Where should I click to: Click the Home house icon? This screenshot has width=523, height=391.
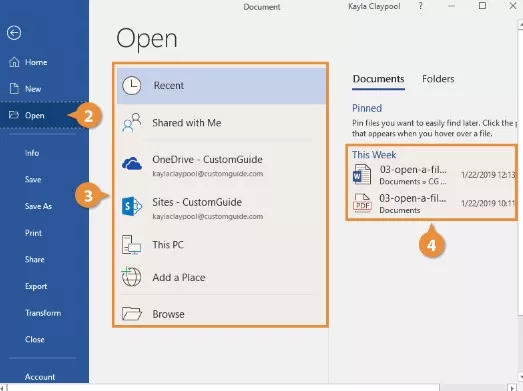pyautogui.click(x=14, y=62)
